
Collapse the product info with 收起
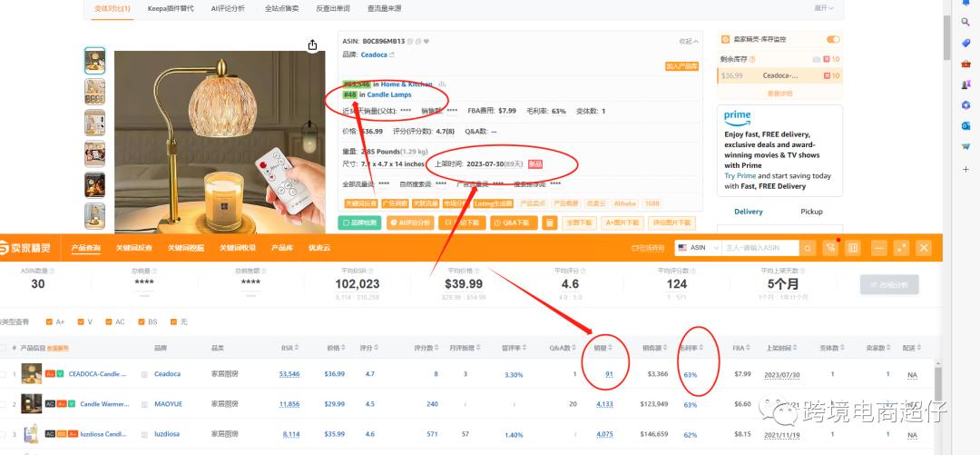(x=689, y=41)
